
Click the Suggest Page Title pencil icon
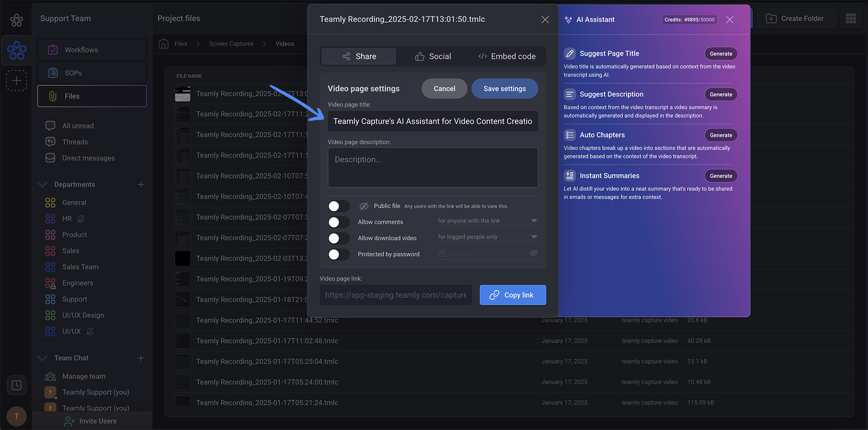point(570,54)
